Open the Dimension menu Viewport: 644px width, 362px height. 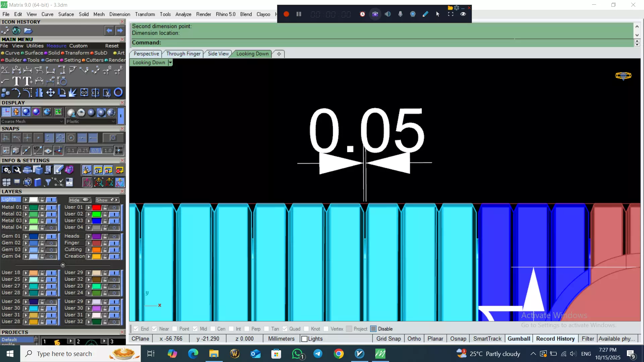(119, 14)
